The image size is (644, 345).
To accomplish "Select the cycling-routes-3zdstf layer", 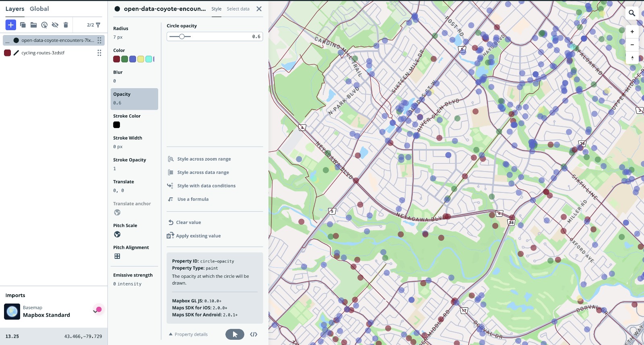I will (43, 53).
